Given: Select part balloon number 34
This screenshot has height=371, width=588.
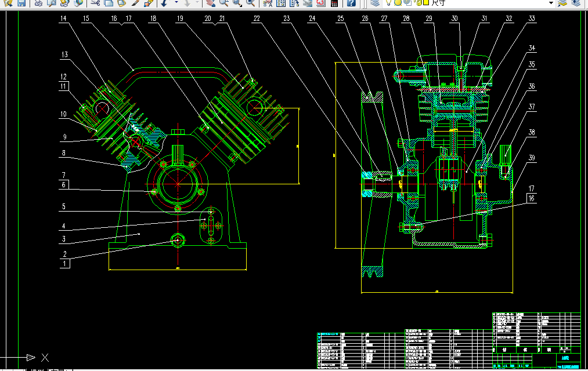Looking at the screenshot, I should click(531, 48).
